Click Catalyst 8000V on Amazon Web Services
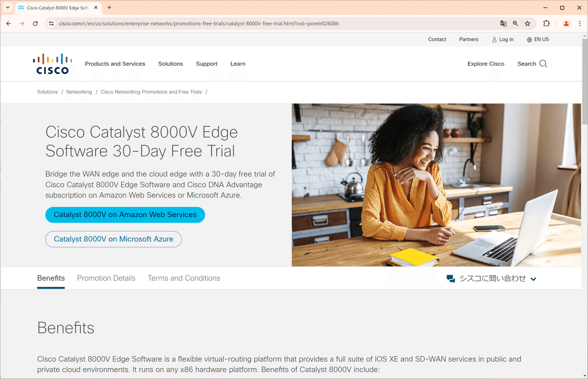Screen dimensions: 588x379 click(125, 215)
